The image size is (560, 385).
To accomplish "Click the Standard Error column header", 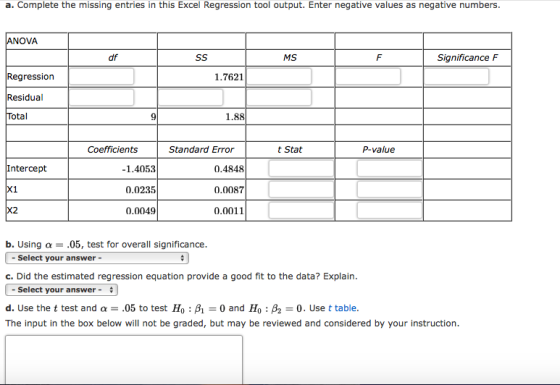I will [x=201, y=150].
